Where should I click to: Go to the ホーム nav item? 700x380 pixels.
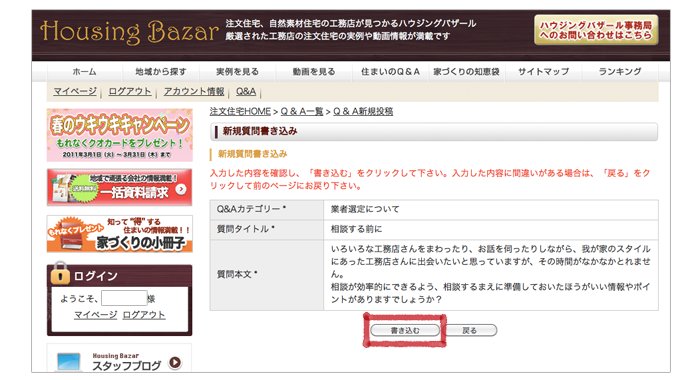pos(84,71)
